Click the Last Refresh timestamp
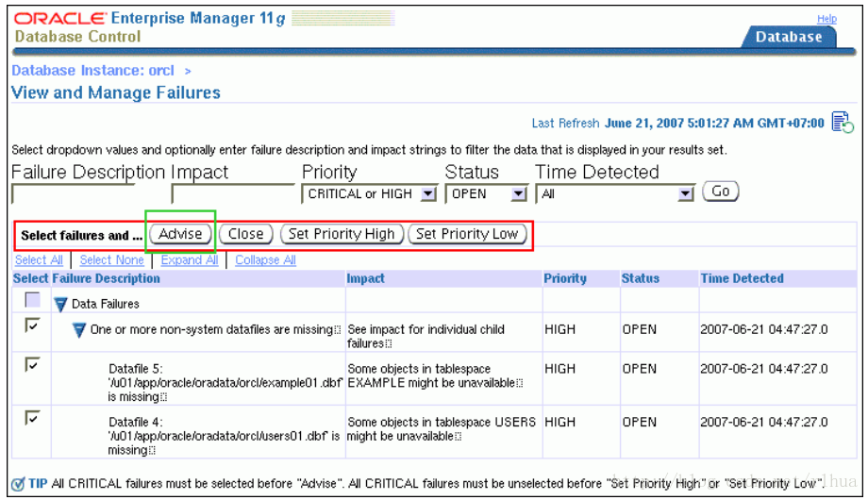 coord(714,123)
